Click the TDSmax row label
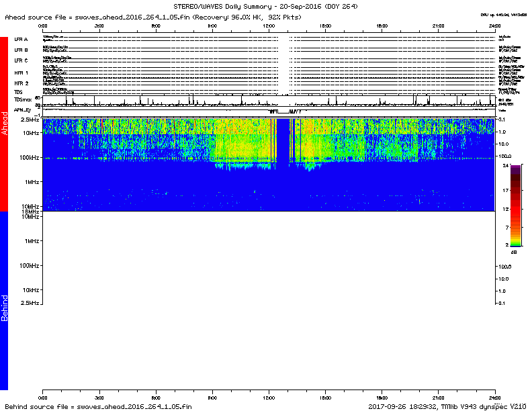Screen dimensions: 532x411 pyautogui.click(x=23, y=98)
